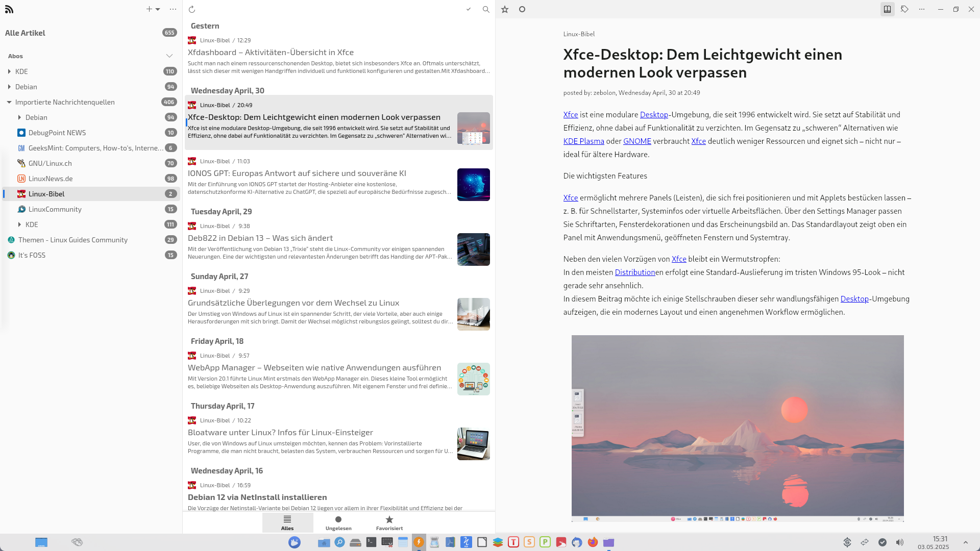Open the GitHub Desktop taskbar icon
Screen dimensions: 980x551
pyautogui.click(x=577, y=542)
